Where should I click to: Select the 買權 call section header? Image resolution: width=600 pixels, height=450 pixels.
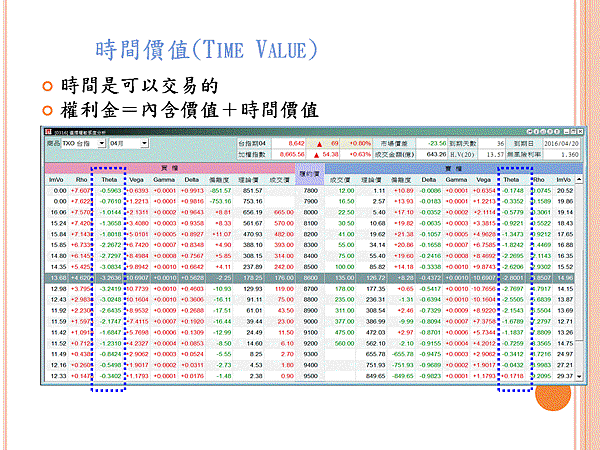point(170,168)
